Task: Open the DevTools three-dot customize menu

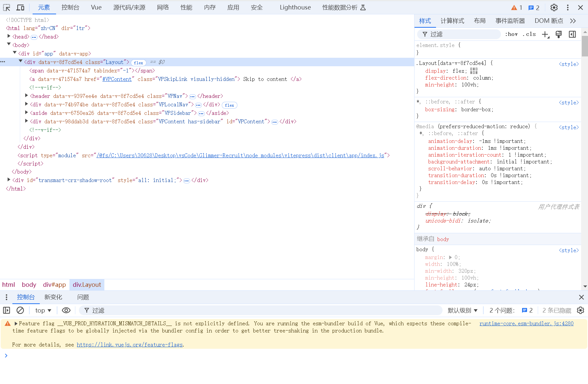Action: coord(567,8)
